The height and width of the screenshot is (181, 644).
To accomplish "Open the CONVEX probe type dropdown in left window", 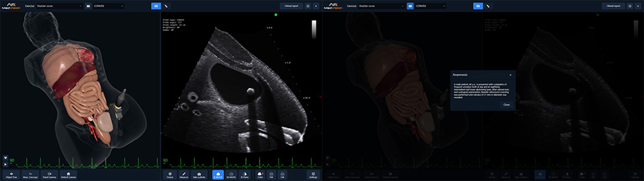I will tap(109, 6).
